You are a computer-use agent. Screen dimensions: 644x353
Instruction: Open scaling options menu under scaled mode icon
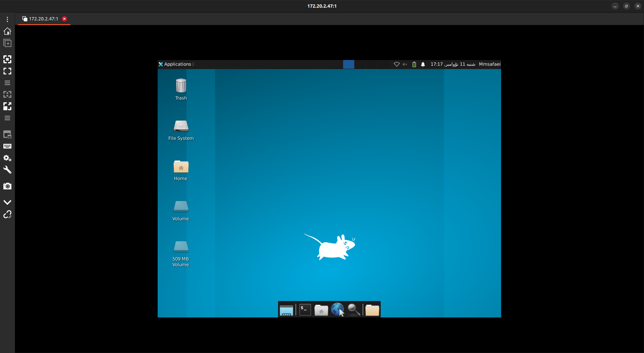7,118
